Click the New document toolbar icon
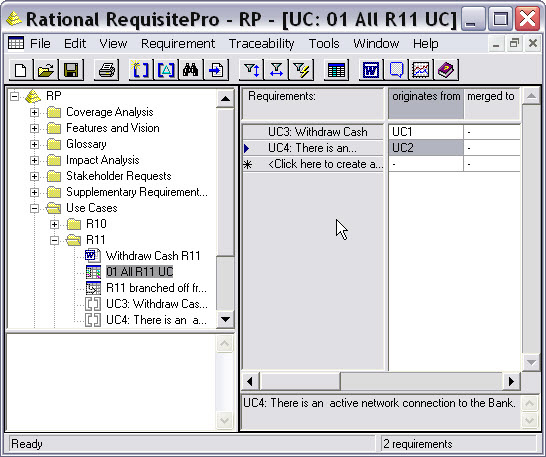 (21, 70)
